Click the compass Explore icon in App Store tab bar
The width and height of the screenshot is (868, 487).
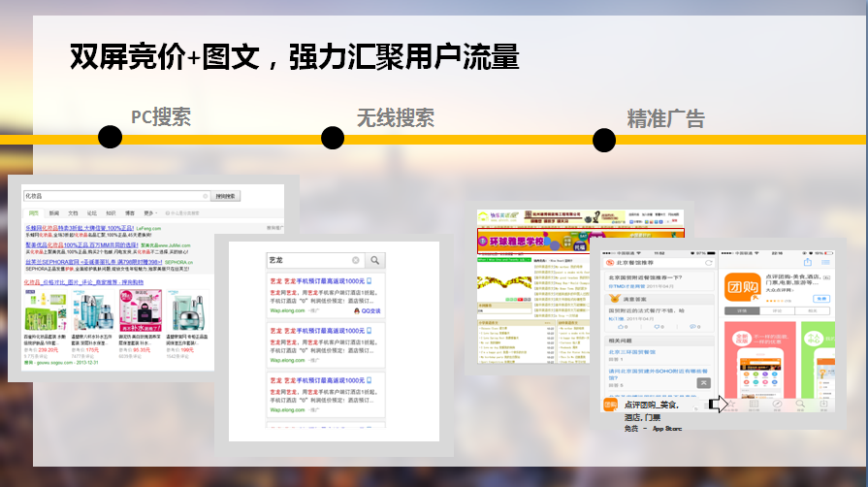[777, 405]
